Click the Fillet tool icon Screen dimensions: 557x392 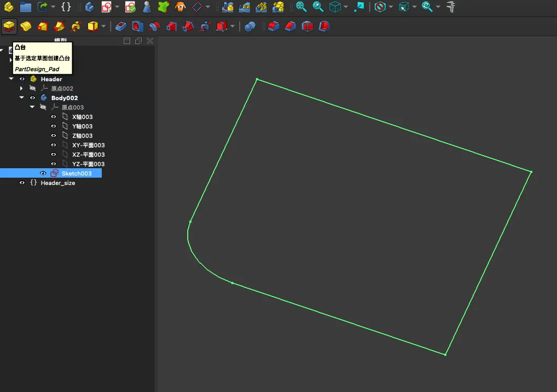[273, 26]
